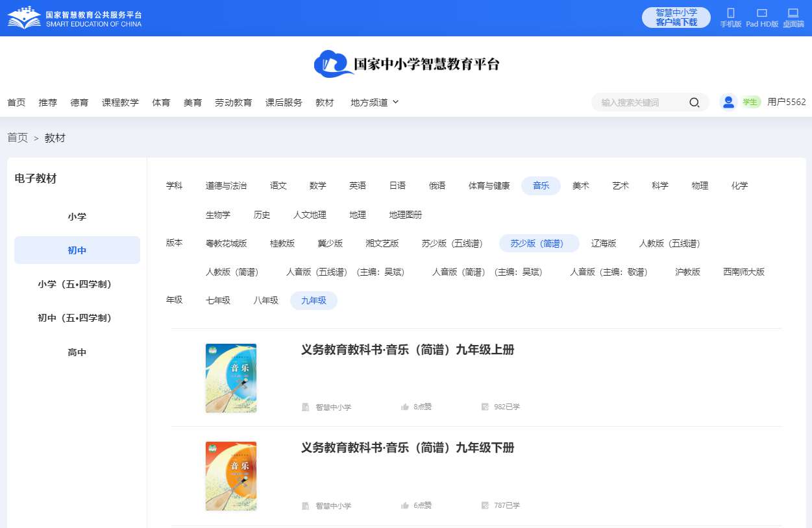
Task: Select subject 语文
Action: tap(278, 186)
